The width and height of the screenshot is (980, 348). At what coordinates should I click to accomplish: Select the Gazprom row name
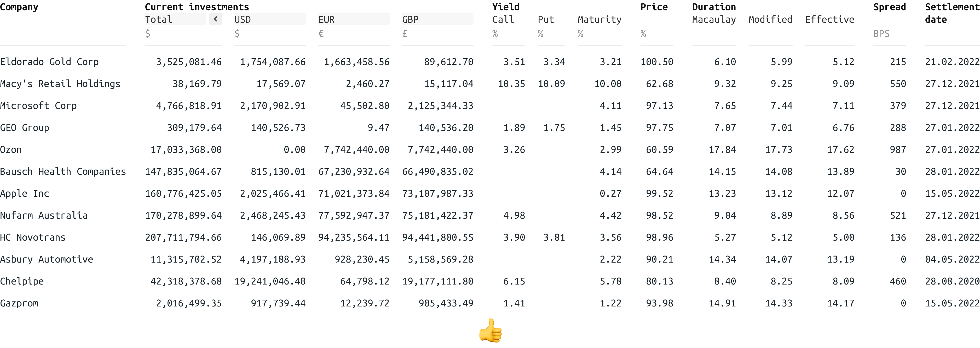(19, 304)
